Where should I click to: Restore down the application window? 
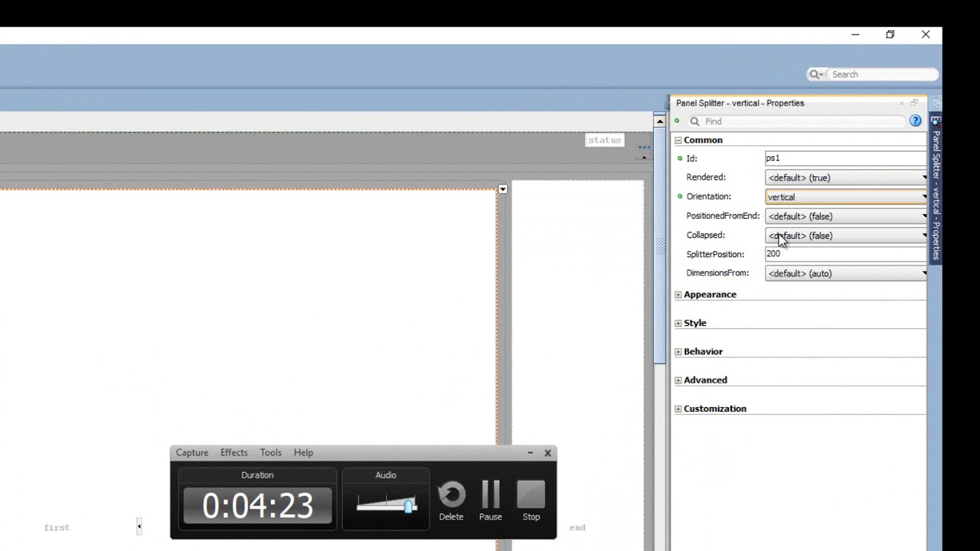(890, 34)
